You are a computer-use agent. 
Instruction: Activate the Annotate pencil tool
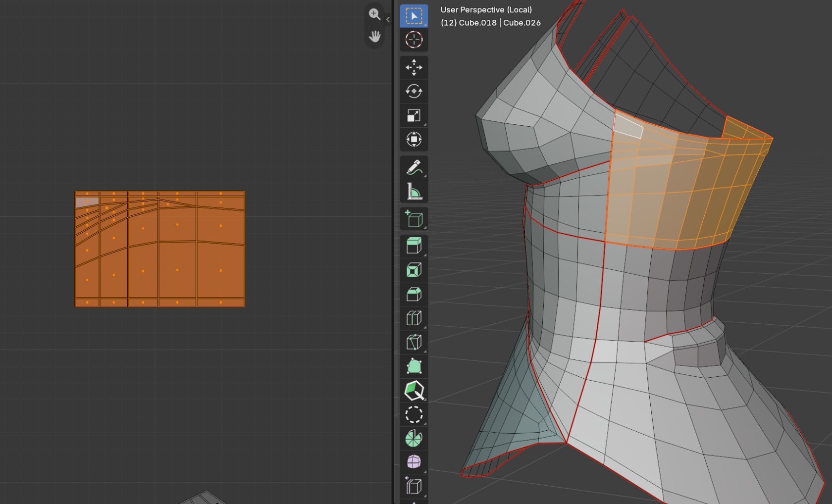[414, 167]
